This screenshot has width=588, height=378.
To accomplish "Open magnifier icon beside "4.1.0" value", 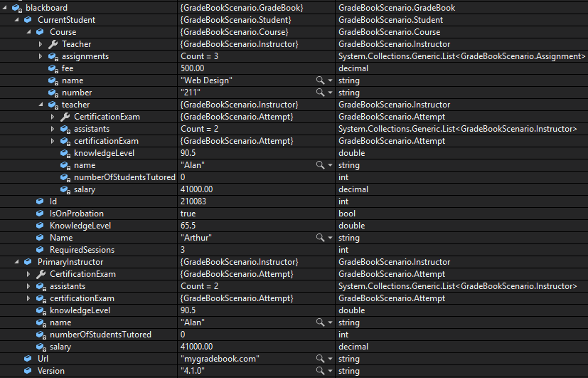I will click(320, 371).
